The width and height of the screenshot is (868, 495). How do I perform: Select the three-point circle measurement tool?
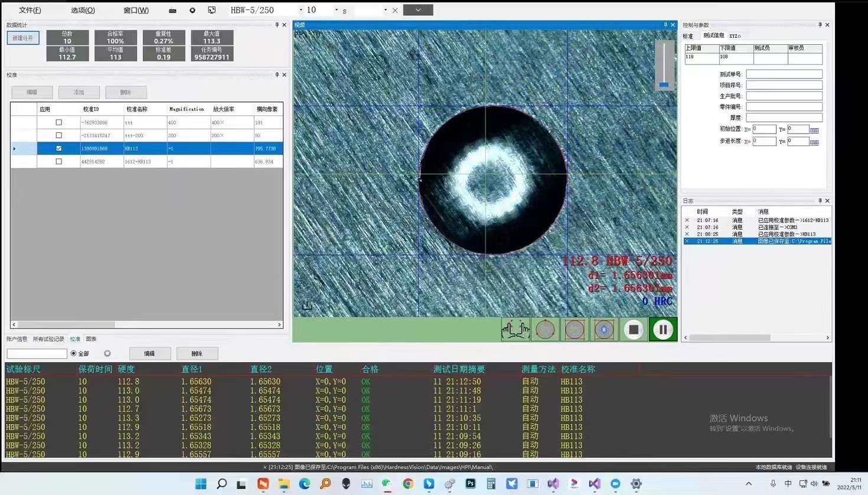click(x=545, y=330)
